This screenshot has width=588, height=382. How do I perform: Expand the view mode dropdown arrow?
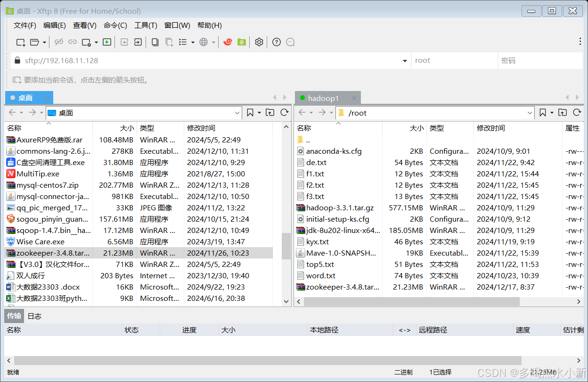pyautogui.click(x=193, y=42)
